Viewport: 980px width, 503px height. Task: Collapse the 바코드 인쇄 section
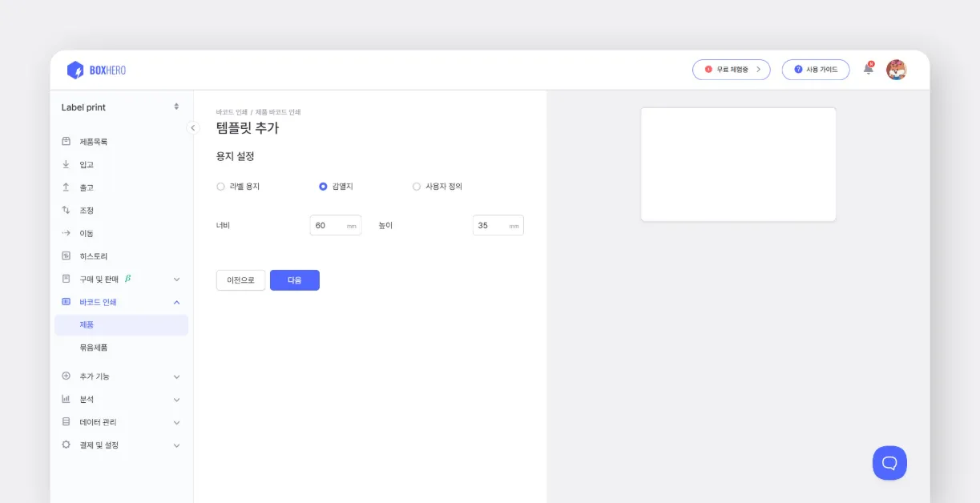coord(176,302)
